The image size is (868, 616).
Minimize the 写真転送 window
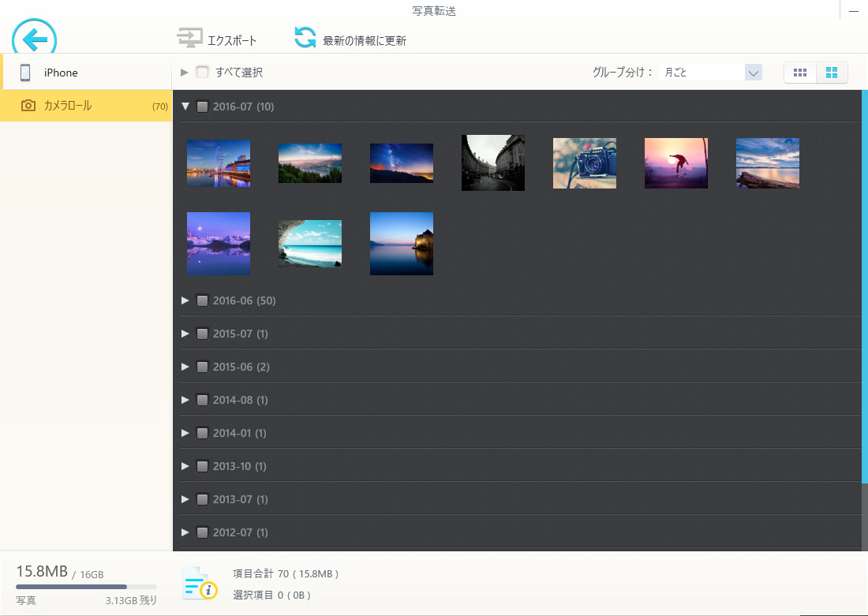(853, 11)
